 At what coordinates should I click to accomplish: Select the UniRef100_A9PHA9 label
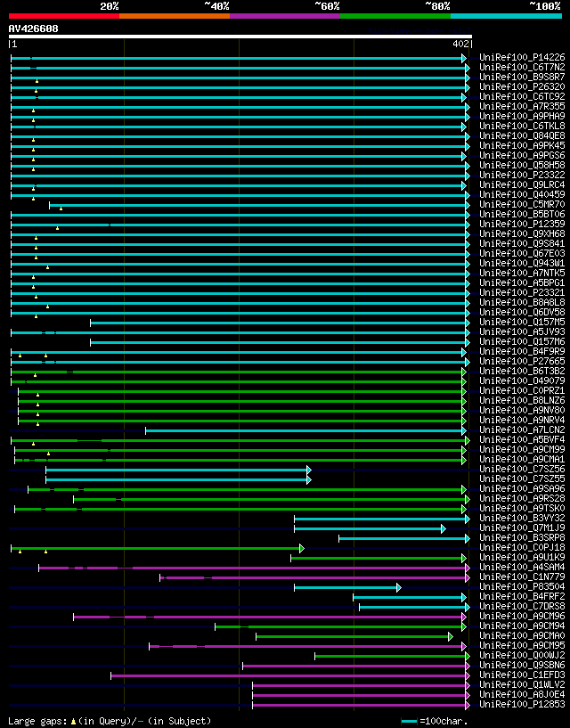[522, 117]
